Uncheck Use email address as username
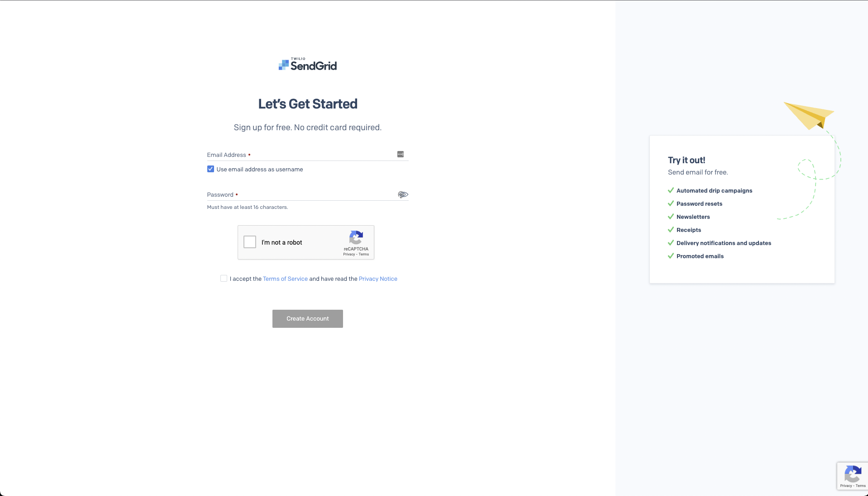 tap(210, 169)
